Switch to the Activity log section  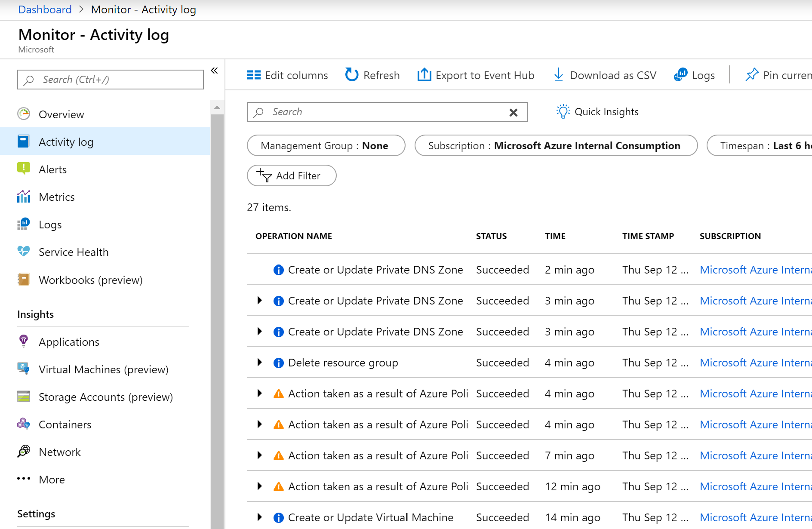click(x=66, y=141)
